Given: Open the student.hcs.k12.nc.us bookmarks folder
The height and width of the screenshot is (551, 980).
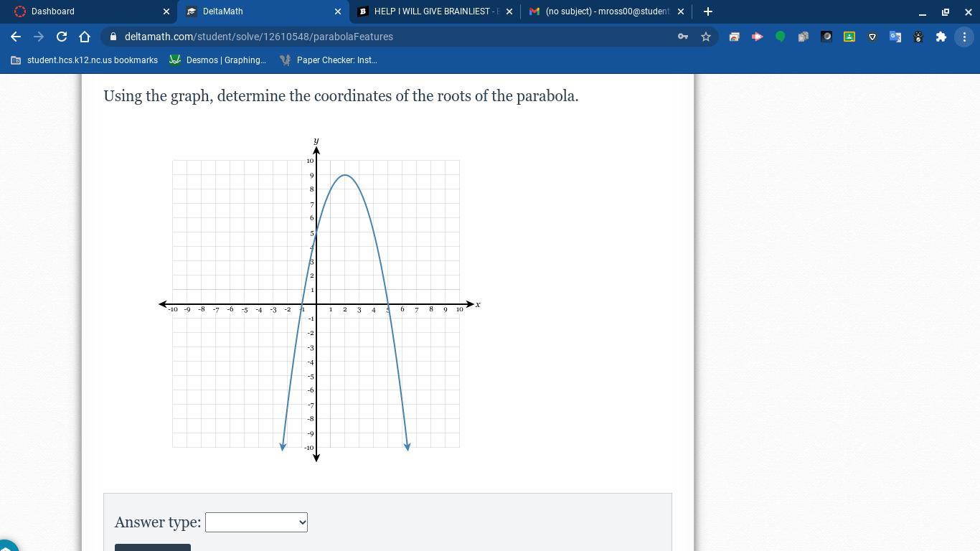Looking at the screenshot, I should (x=85, y=60).
